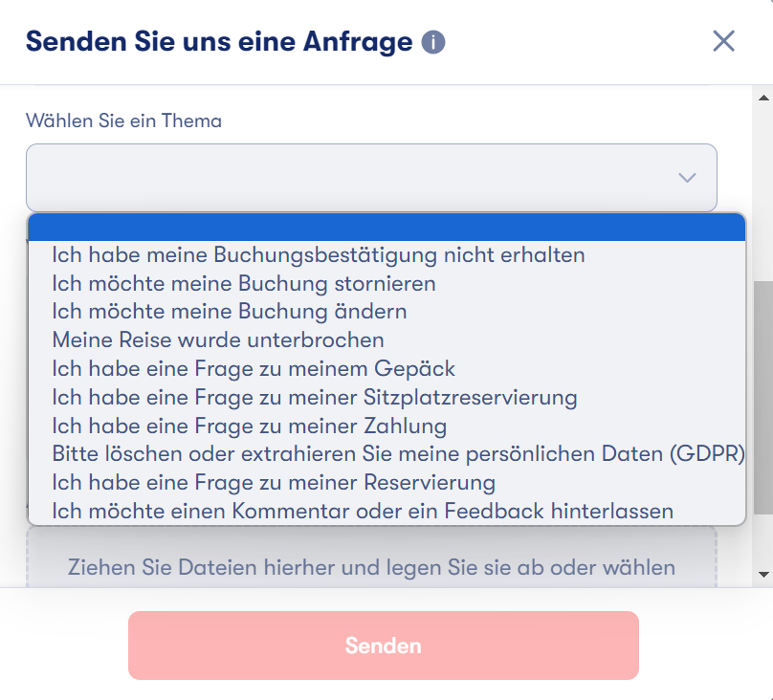Viewport: 773px width, 700px height.
Task: Select the blank highlighted option
Action: (x=386, y=227)
